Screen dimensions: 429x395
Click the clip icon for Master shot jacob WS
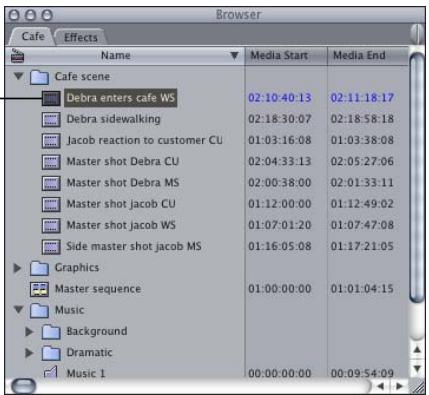point(51,226)
